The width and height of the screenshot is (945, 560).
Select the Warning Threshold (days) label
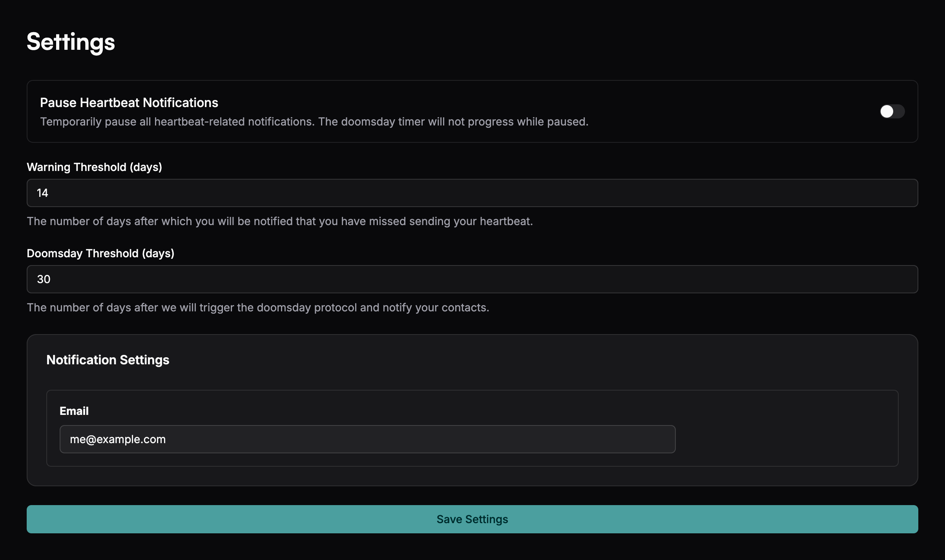click(94, 167)
